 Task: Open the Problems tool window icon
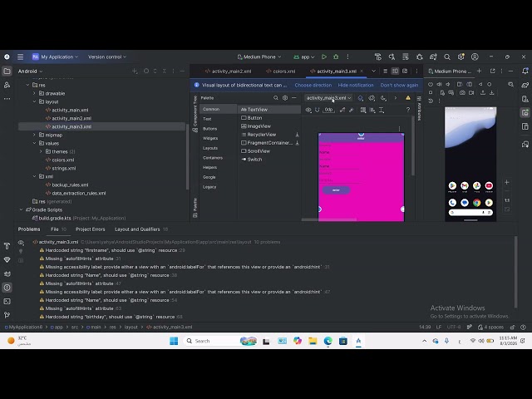pyautogui.click(x=7, y=288)
